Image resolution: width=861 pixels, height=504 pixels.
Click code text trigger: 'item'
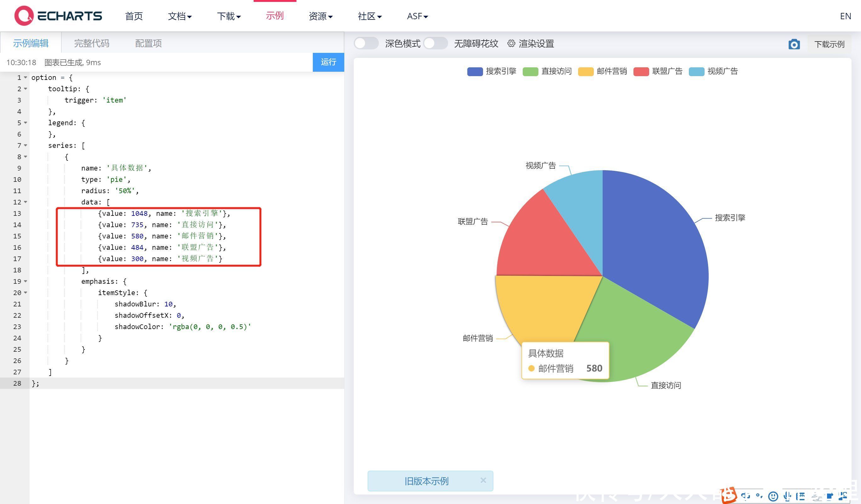click(96, 100)
